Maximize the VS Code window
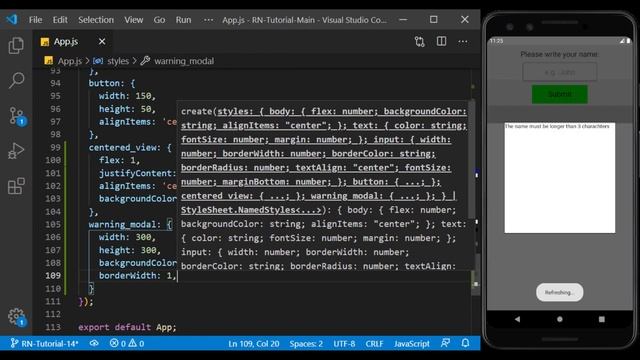640x360 pixels. tap(433, 19)
